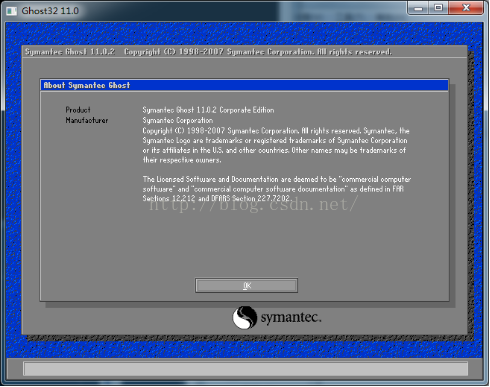Click the 'Product' label
This screenshot has width=490, height=387.
click(78, 110)
